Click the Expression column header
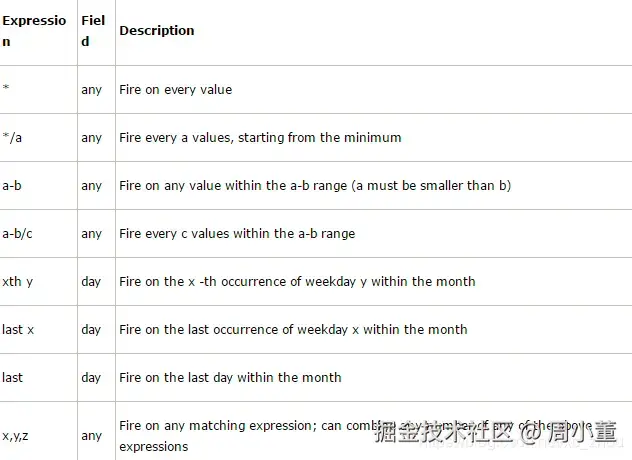This screenshot has height=460, width=632. tap(34, 31)
